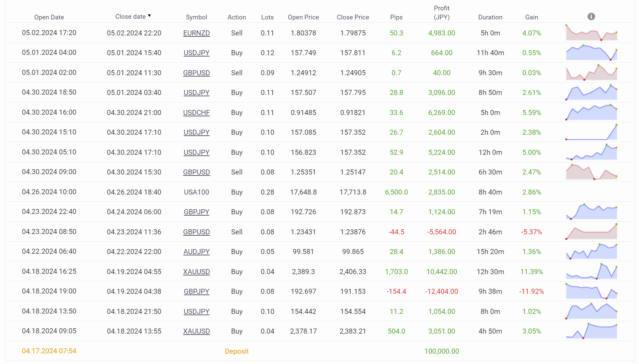Click sparkline for the losing GBPUSD trade
This screenshot has height=364, width=639.
pyautogui.click(x=591, y=232)
